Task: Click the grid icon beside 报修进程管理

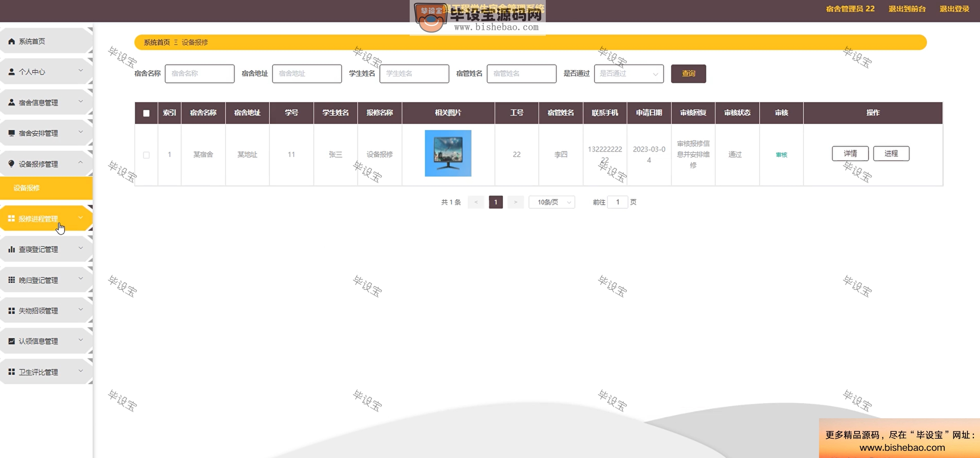Action: (x=11, y=218)
